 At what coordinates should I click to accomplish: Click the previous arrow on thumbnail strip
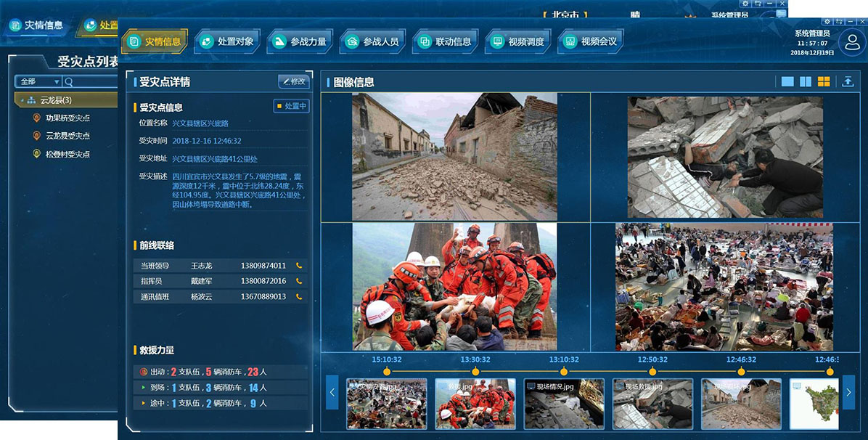click(332, 392)
